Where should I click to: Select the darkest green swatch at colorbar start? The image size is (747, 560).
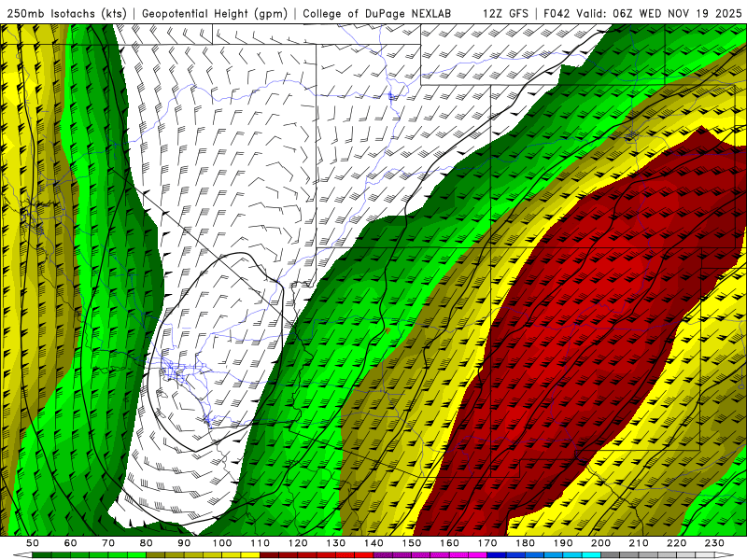coord(41,555)
